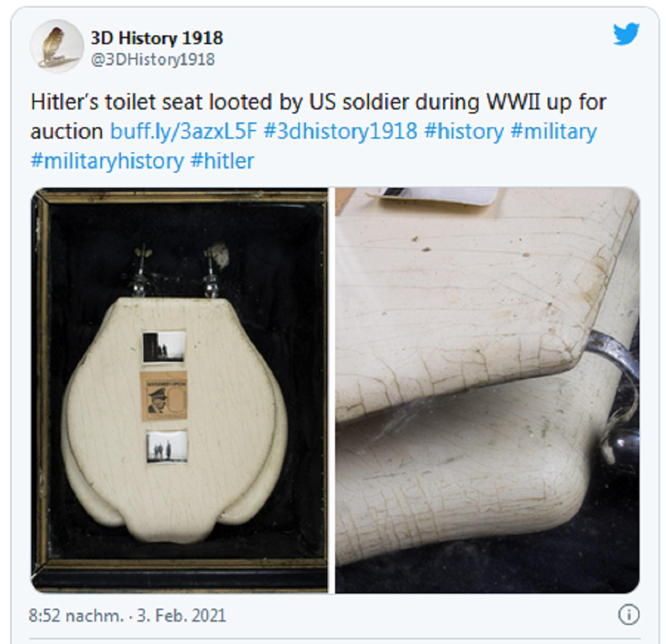This screenshot has height=644, width=666.
Task: Visit the @3DHistory1918 handle profile
Action: pyautogui.click(x=153, y=59)
